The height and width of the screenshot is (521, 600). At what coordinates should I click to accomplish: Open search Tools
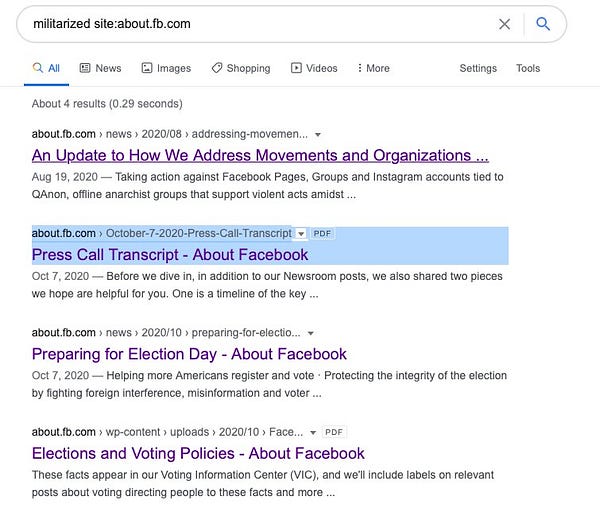click(528, 68)
